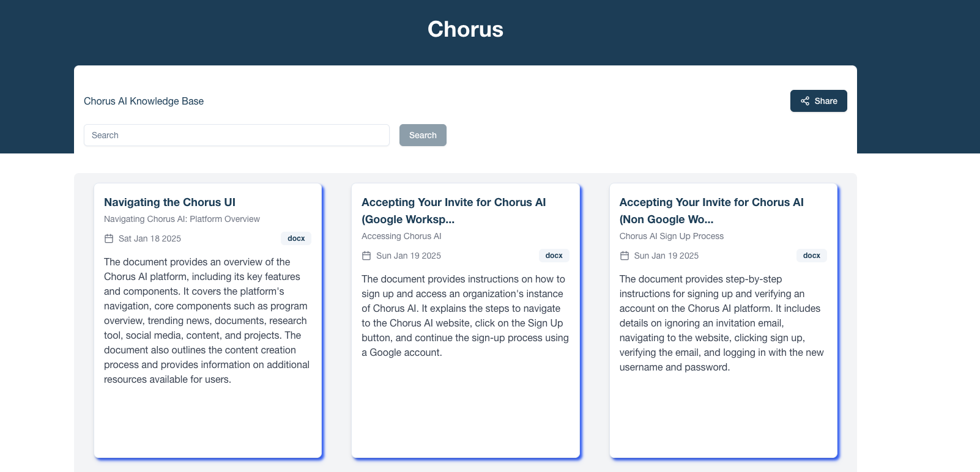Click the Navigating Chorus AI: Platform Overview subtitle
Image resolution: width=980 pixels, height=472 pixels.
[x=182, y=219]
